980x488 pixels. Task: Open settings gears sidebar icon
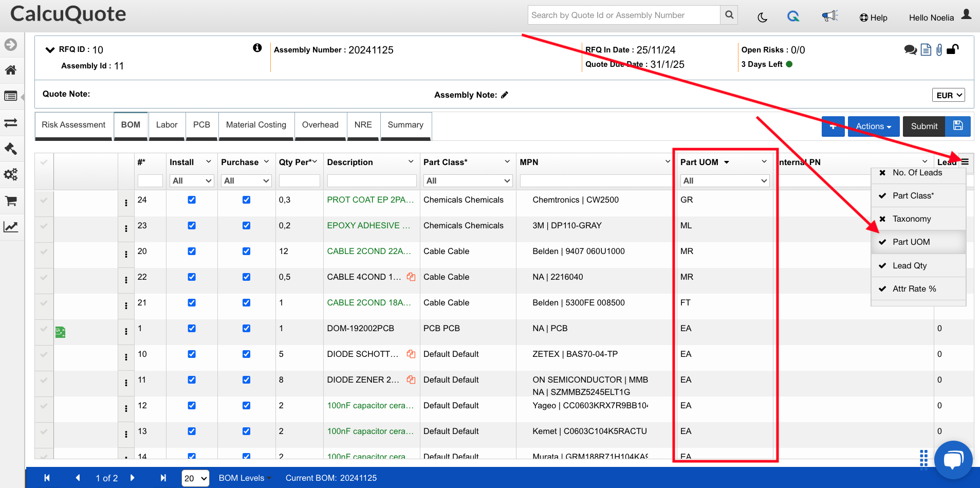[x=11, y=174]
